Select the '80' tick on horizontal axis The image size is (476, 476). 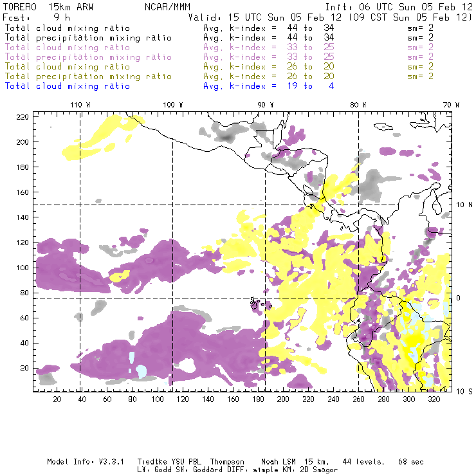133,399
